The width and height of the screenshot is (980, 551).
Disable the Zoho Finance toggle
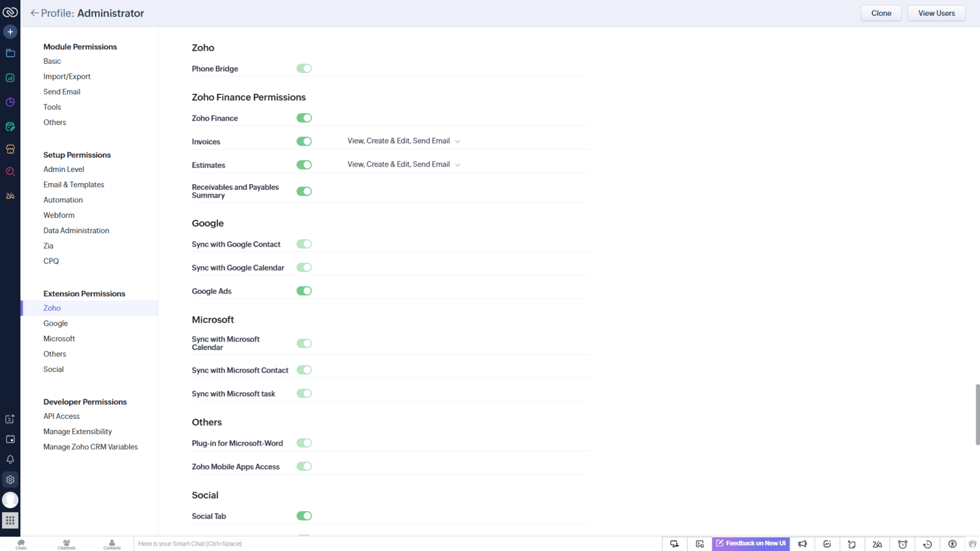tap(304, 118)
